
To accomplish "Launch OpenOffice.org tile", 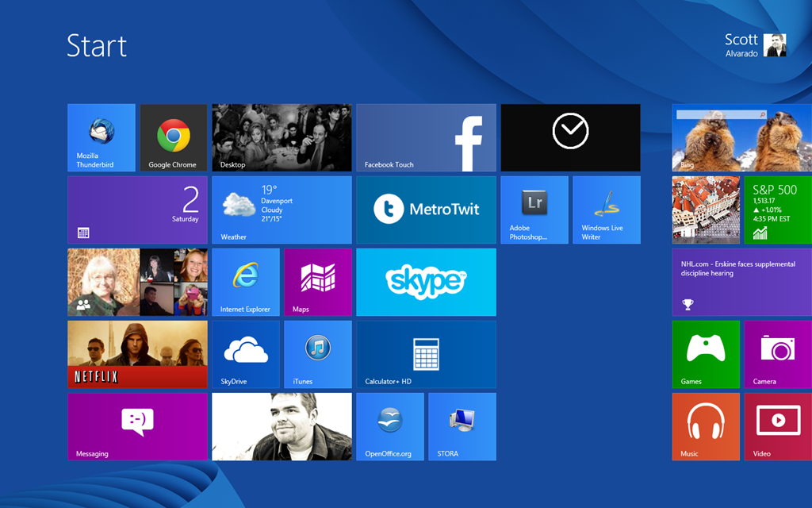I will [x=390, y=426].
